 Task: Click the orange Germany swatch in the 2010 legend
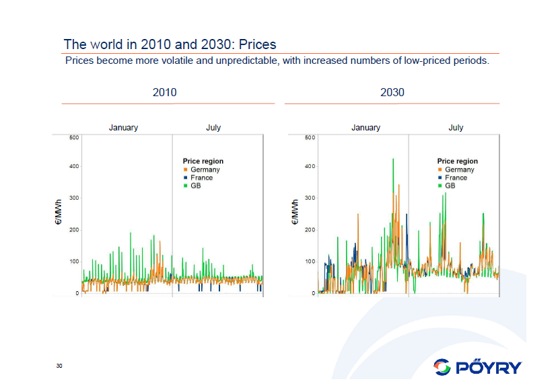tap(185, 169)
